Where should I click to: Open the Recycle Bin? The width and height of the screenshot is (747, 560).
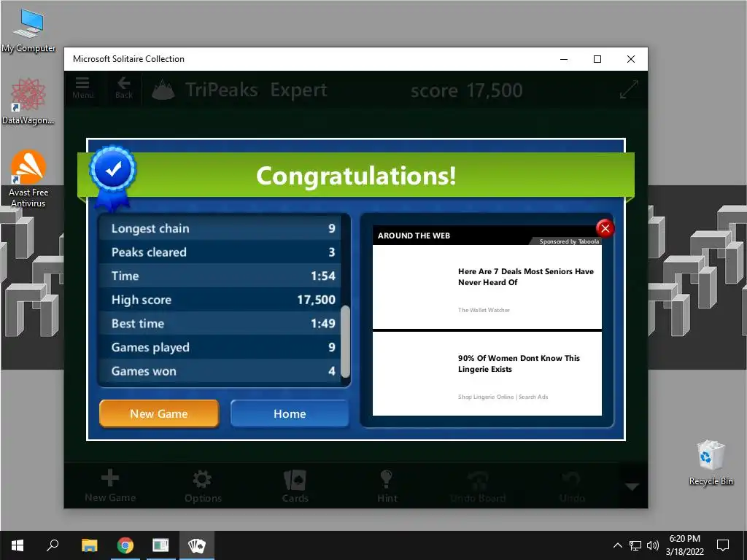point(711,463)
